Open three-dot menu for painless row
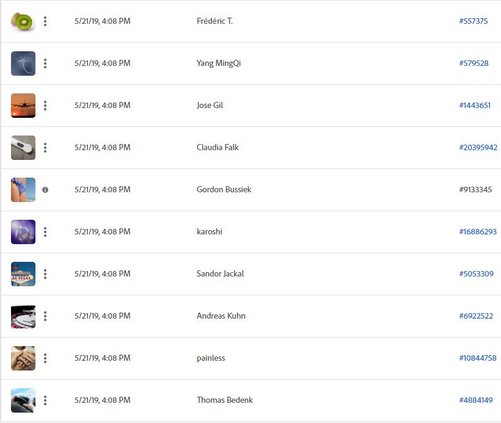The image size is (501, 423). pos(45,358)
